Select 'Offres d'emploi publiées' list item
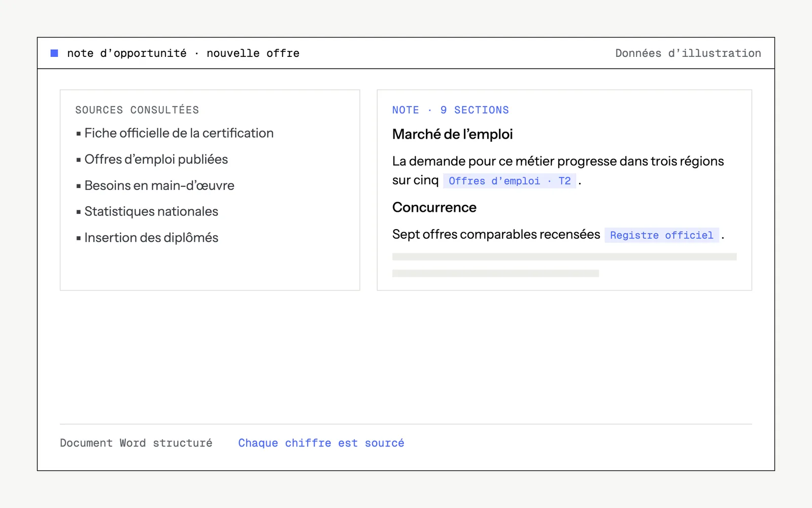The image size is (812, 508). [x=152, y=160]
